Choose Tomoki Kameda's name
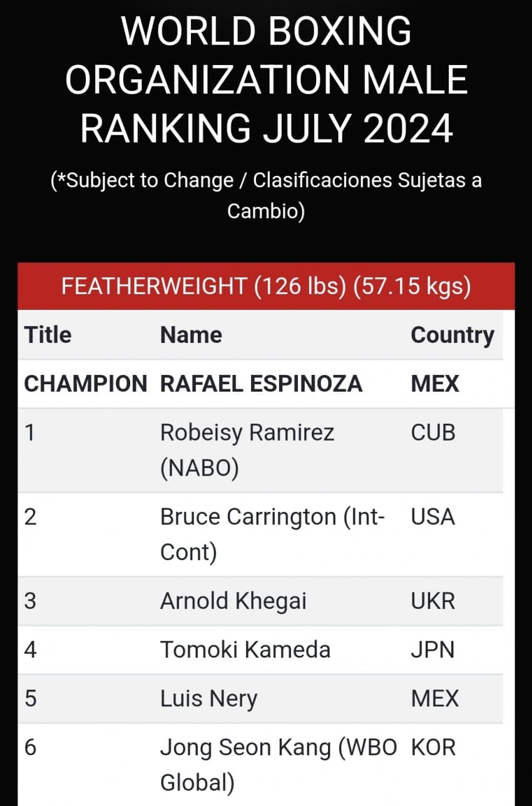Viewport: 532px width, 806px height. 245,650
